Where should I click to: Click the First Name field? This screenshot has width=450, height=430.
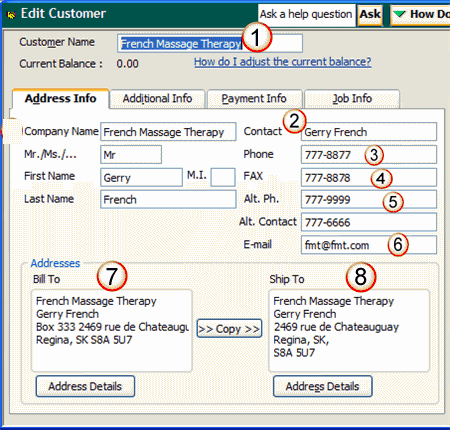[141, 177]
